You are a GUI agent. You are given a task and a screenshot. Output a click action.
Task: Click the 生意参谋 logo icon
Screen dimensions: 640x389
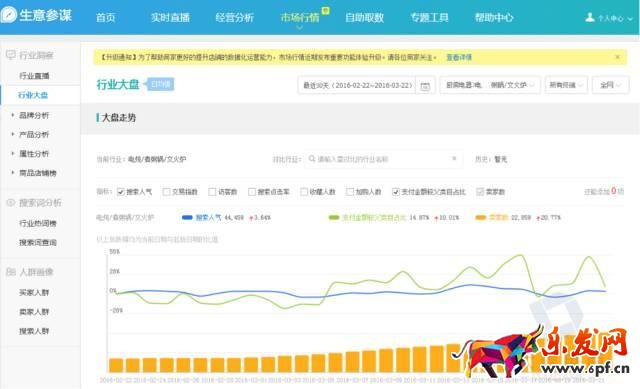9,15
